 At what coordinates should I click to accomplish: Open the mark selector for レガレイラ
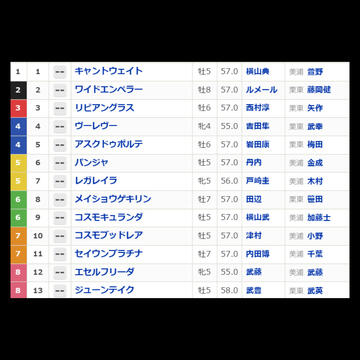click(x=60, y=181)
